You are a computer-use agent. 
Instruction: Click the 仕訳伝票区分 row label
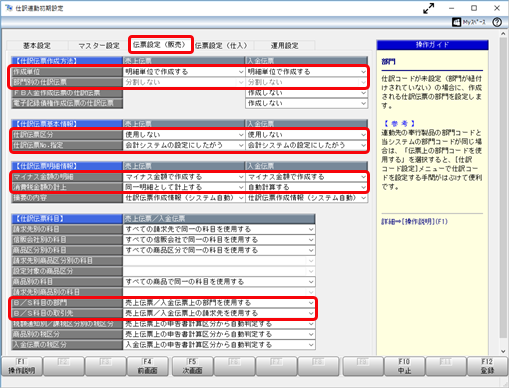[67, 135]
